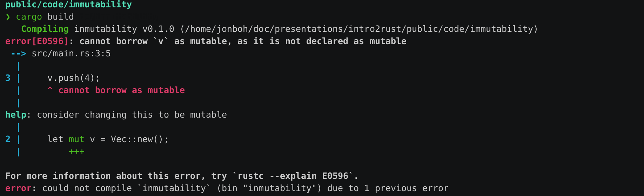644x196 pixels.
Task: Click the blue line number 3
Action: tap(8, 78)
